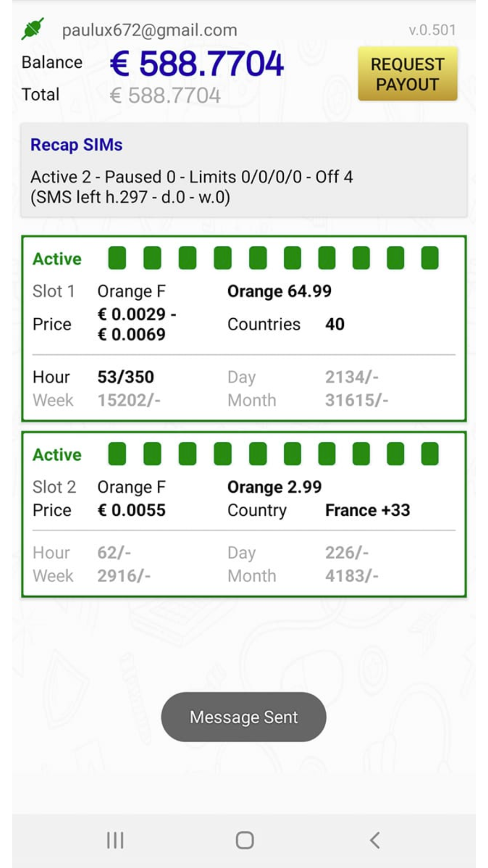
Task: Select the Orange 64.99 plan name
Action: (x=279, y=292)
